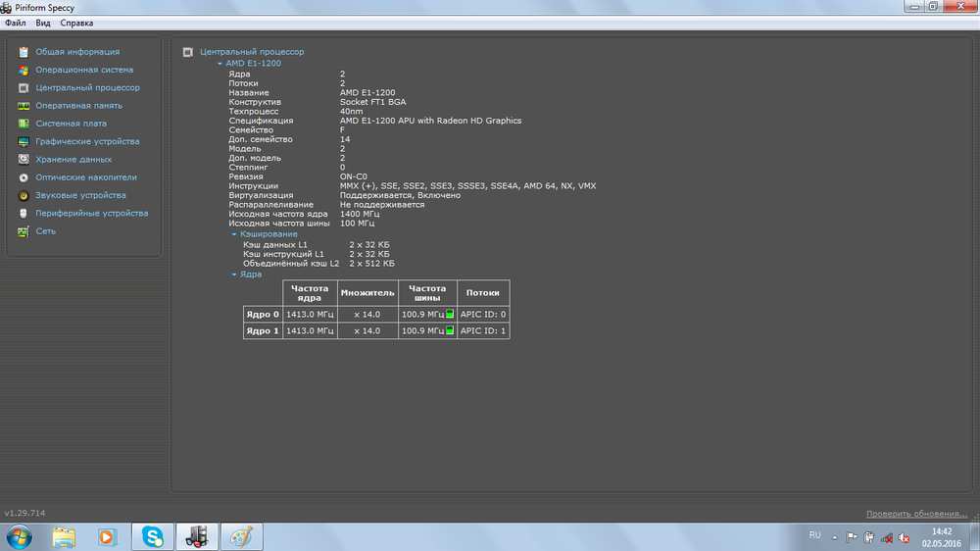The height and width of the screenshot is (551, 980).
Task: Click the Ядро 1 row label
Action: pos(263,330)
